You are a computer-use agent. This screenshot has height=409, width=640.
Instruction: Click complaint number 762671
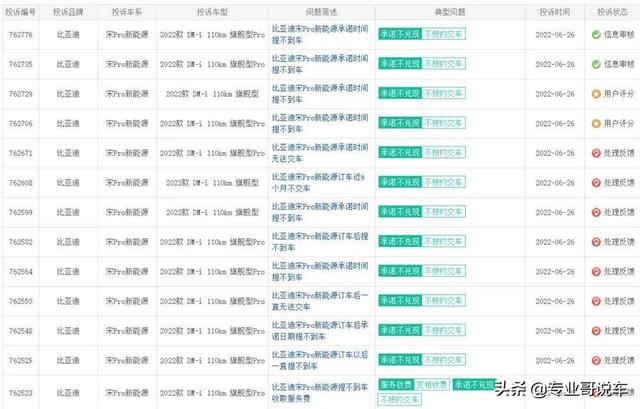(x=20, y=153)
